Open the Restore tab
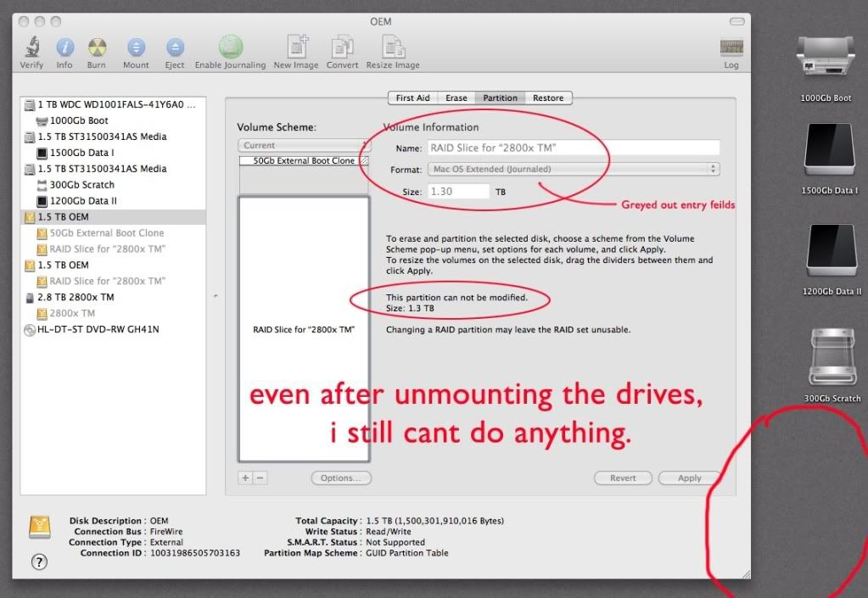 pyautogui.click(x=548, y=98)
